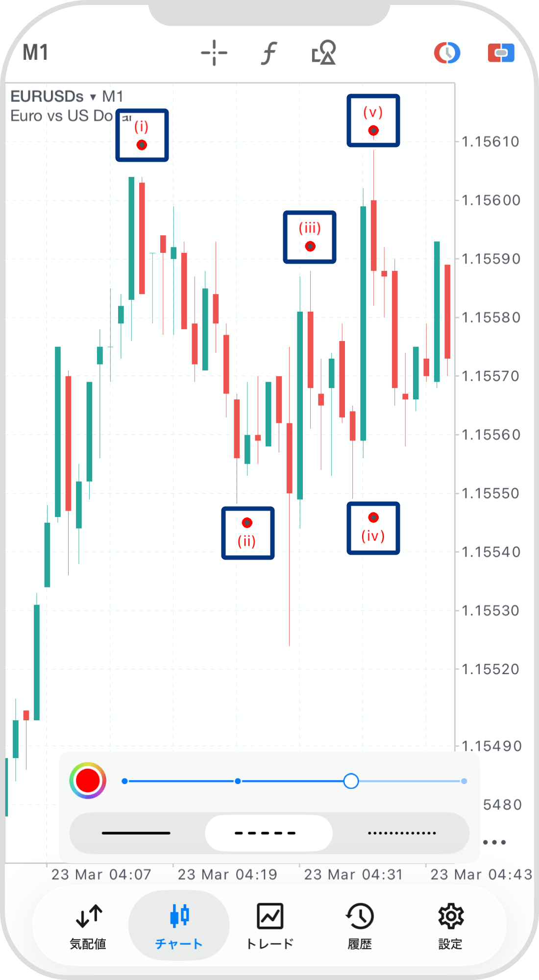Screen dimensions: 539x980
Task: Open the objects shapes icon
Action: tap(324, 53)
